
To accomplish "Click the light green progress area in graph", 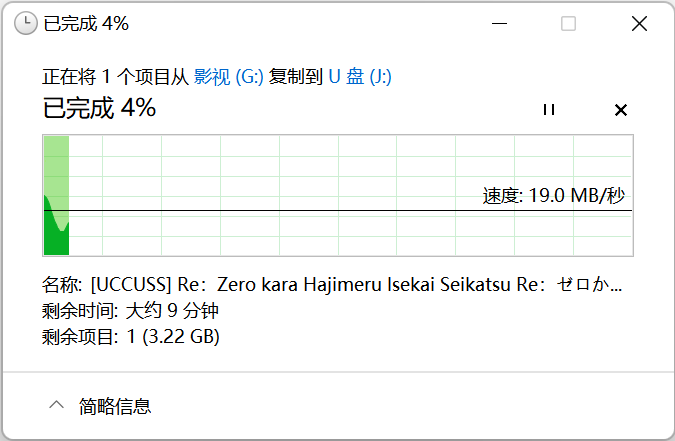I will tap(56, 165).
